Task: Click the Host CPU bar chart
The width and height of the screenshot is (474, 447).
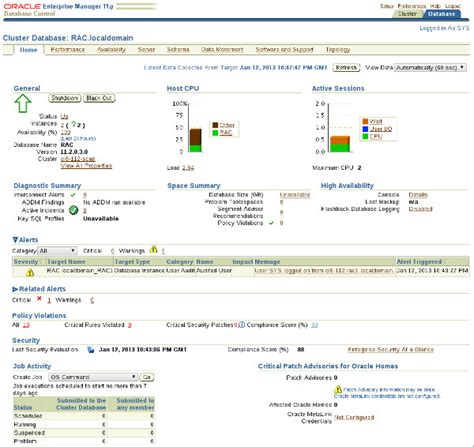Action: coord(196,140)
